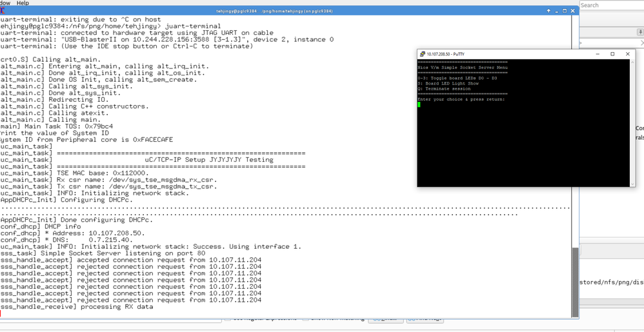Screen dimensions: 644x332
Task: Click the PuTTY scrollbar up arrow
Action: click(x=632, y=62)
